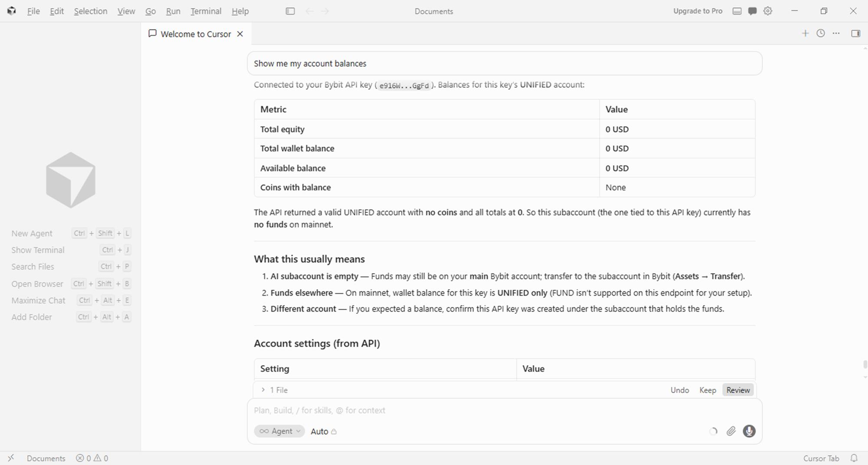Viewport: 868px width, 465px height.
Task: Expand the 1 File changes list
Action: [274, 390]
